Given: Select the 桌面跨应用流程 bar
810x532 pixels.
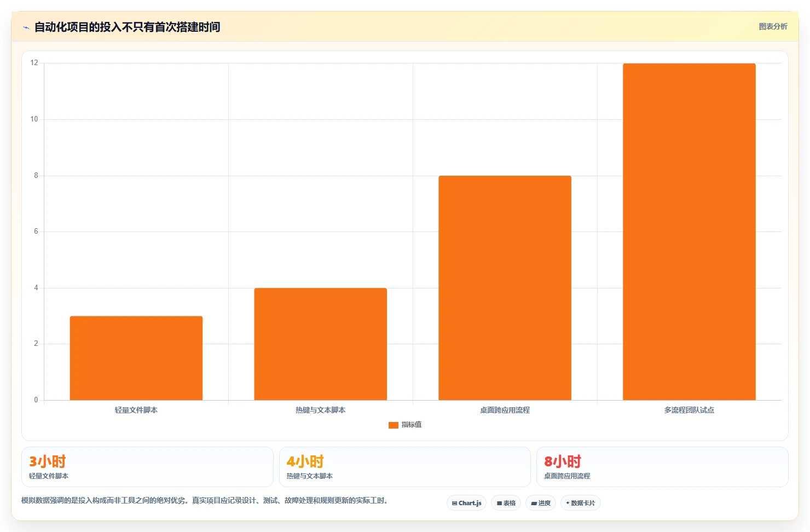Looking at the screenshot, I should (x=505, y=288).
